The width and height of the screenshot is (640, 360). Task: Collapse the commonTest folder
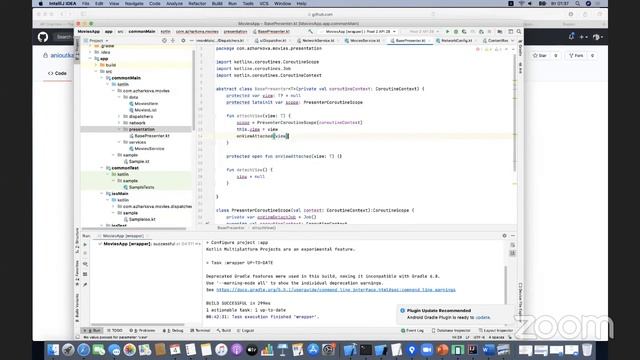102,168
